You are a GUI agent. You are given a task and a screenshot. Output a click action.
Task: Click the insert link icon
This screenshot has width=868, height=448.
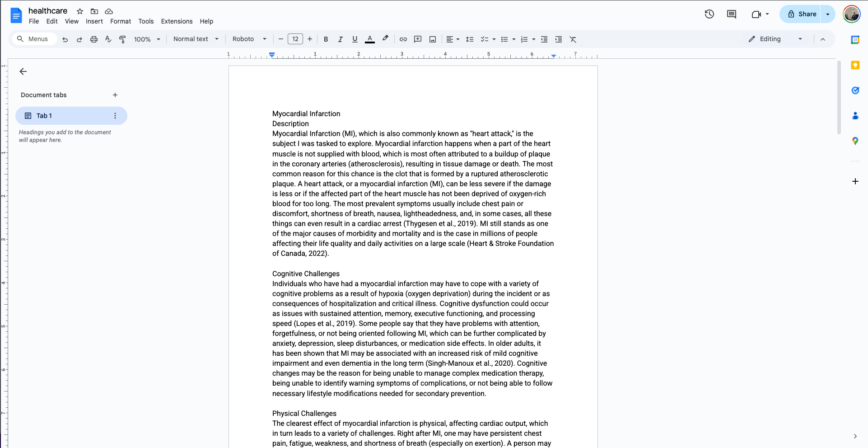403,39
